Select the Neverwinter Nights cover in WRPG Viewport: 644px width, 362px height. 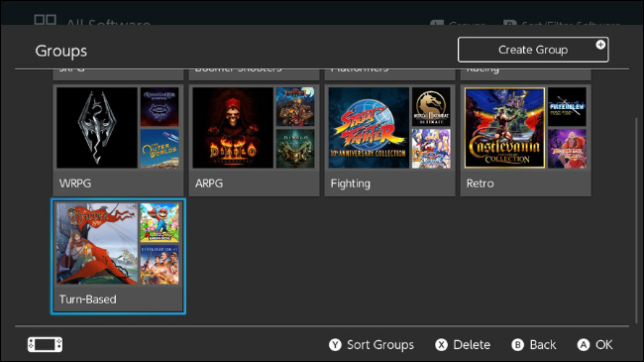[160, 106]
